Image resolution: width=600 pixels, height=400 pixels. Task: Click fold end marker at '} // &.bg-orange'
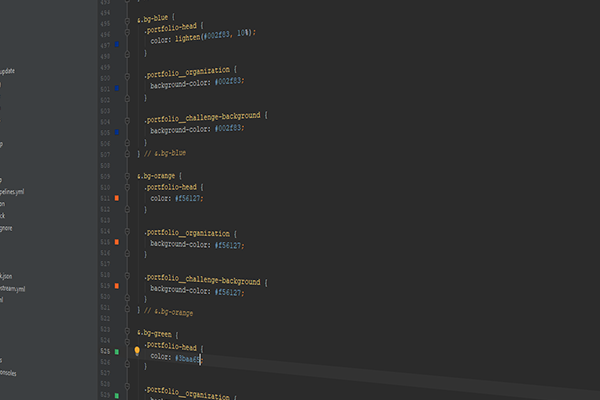[127, 309]
